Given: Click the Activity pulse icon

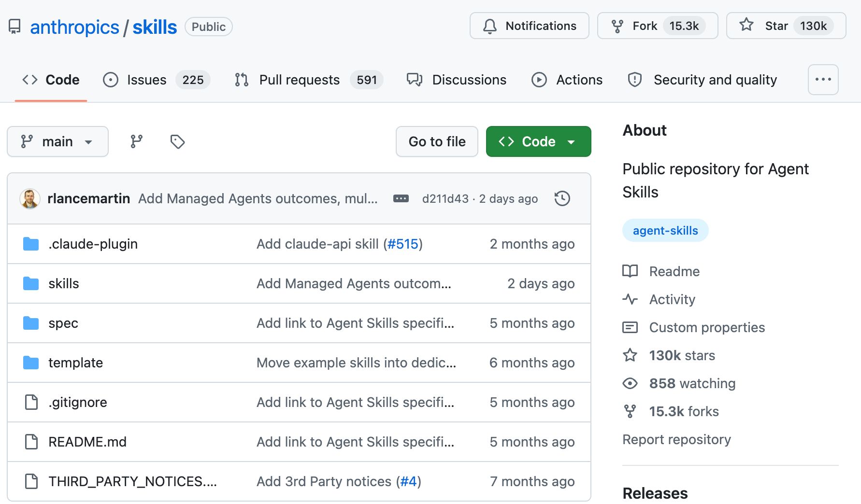Looking at the screenshot, I should click(x=630, y=299).
